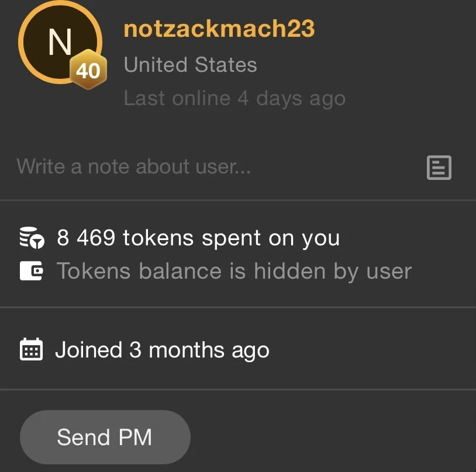Click the divider line above the Joined row
Image resolution: width=476 pixels, height=472 pixels.
238,307
